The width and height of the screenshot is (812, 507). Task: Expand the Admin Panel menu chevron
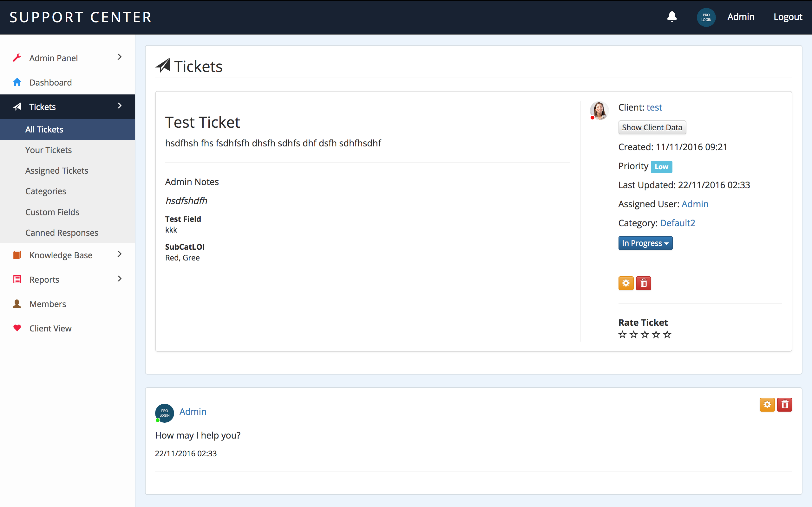coord(120,57)
